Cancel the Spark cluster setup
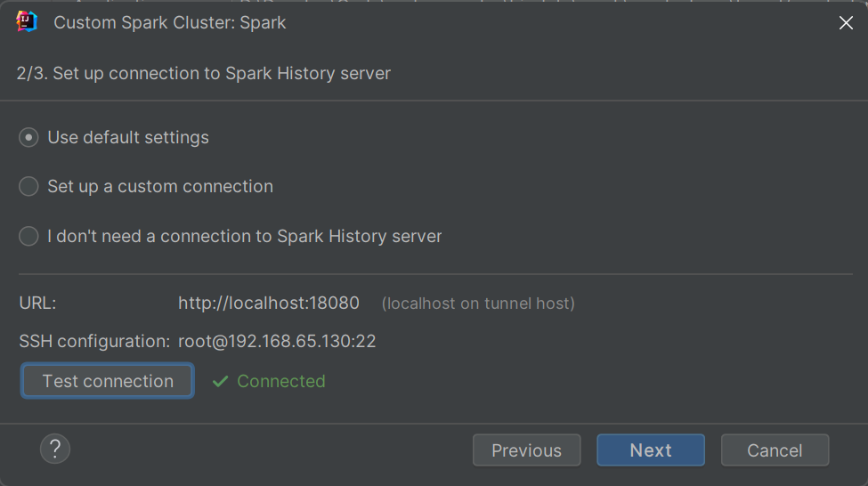868x486 pixels. coord(775,450)
